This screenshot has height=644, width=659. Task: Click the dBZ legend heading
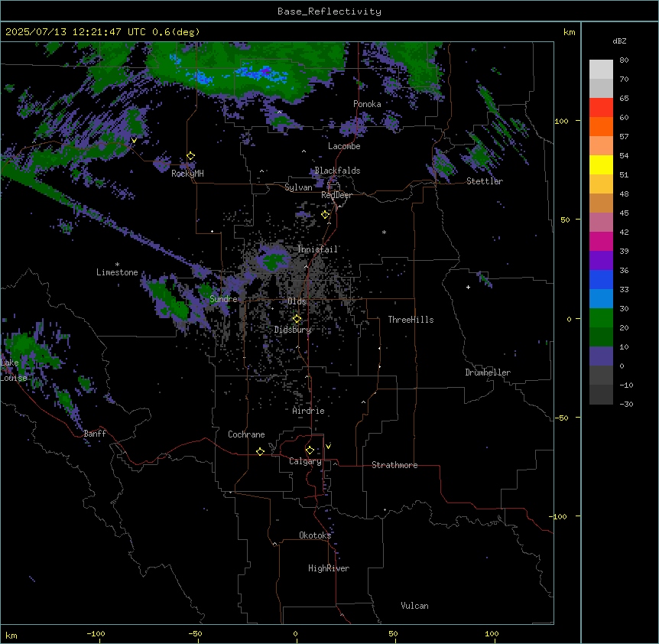(619, 41)
